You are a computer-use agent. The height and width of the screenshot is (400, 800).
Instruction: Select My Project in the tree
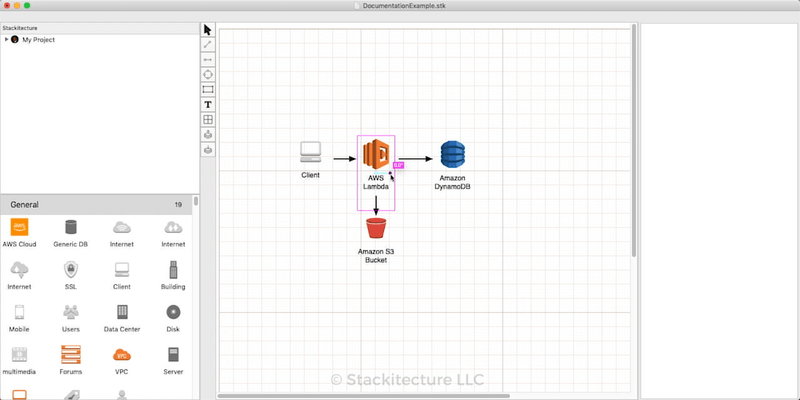click(38, 40)
